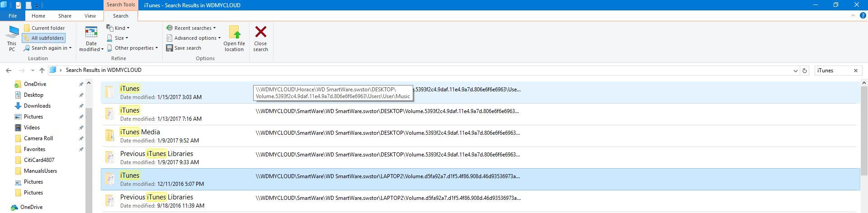Screen dimensions: 868x213
Task: Open Help with the question mark icon
Action: [862, 16]
